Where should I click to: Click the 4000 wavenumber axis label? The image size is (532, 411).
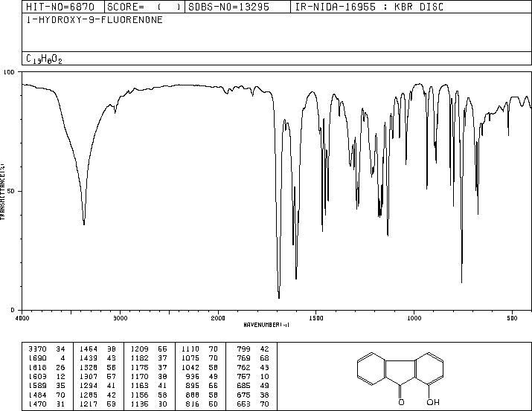click(22, 318)
